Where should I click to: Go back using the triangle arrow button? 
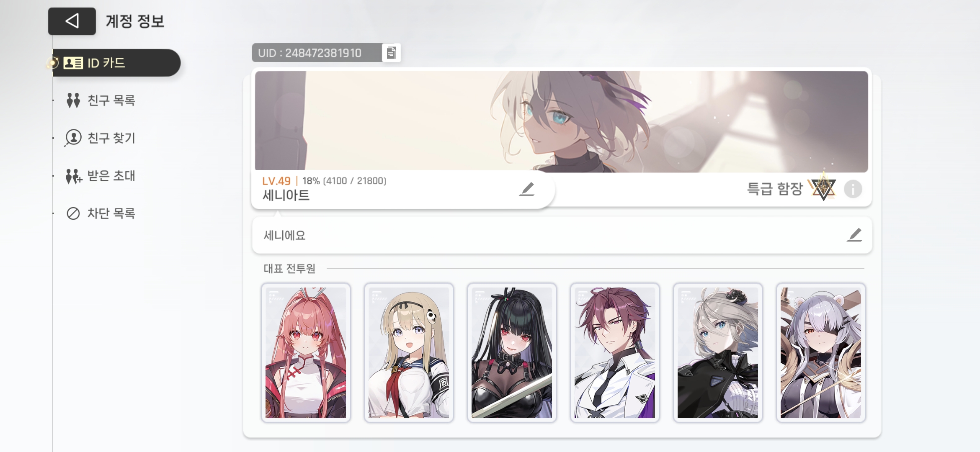pyautogui.click(x=72, y=21)
